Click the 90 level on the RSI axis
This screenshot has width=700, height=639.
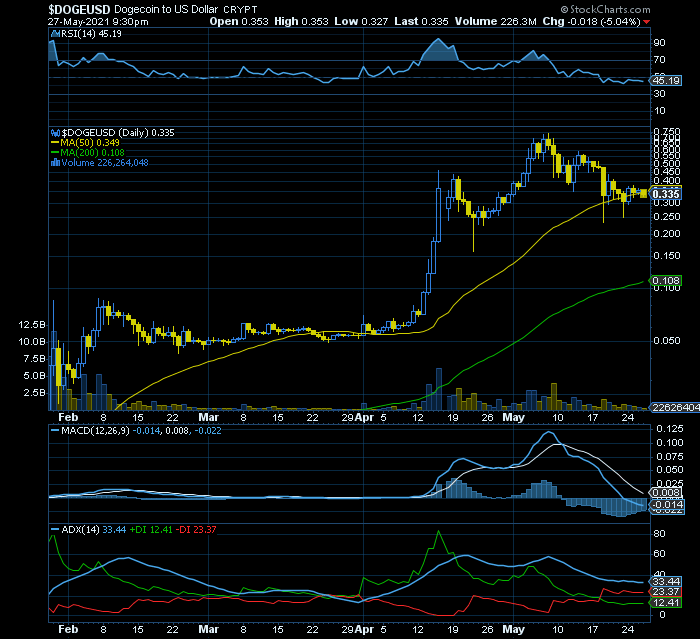659,43
